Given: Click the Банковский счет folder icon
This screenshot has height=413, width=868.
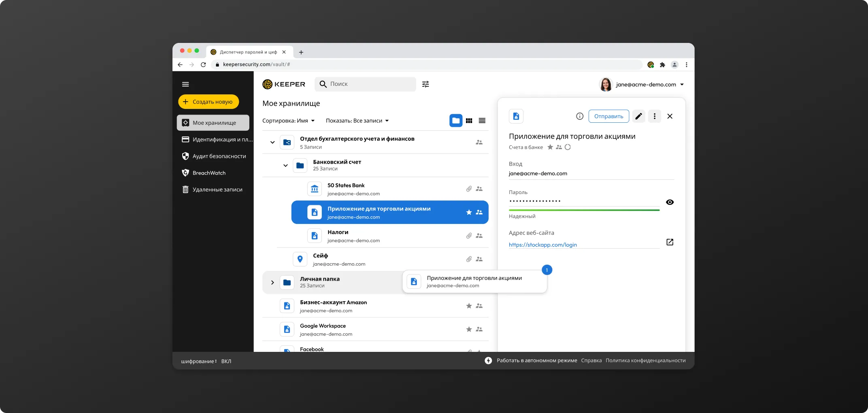Looking at the screenshot, I should [300, 165].
